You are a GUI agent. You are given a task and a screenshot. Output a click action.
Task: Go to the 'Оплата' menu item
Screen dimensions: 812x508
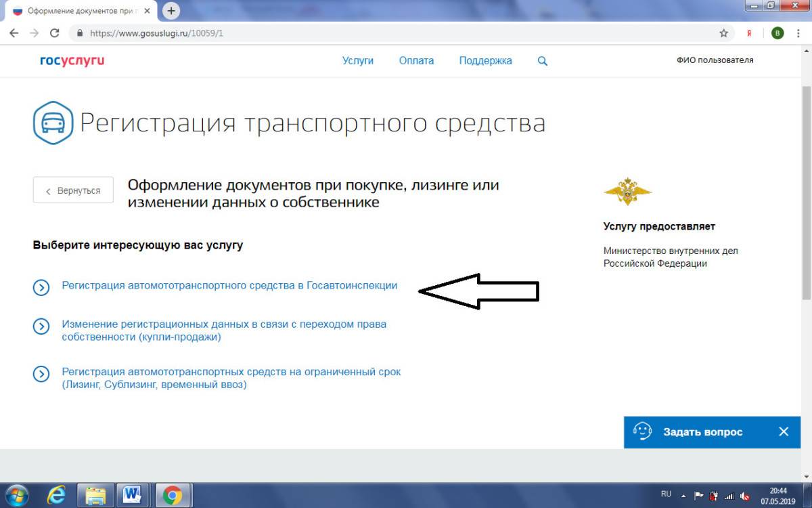pyautogui.click(x=416, y=61)
